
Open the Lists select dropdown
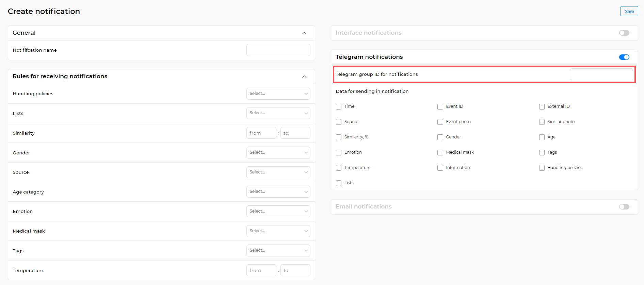278,113
